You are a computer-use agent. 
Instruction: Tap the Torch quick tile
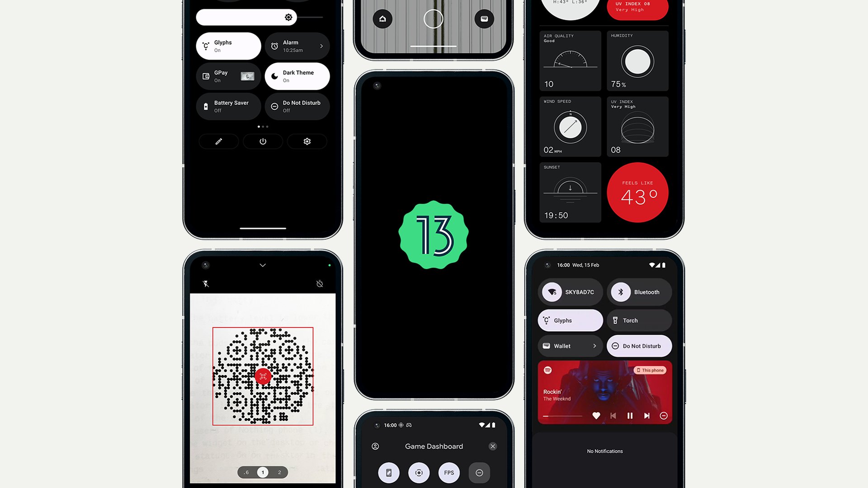[638, 320]
